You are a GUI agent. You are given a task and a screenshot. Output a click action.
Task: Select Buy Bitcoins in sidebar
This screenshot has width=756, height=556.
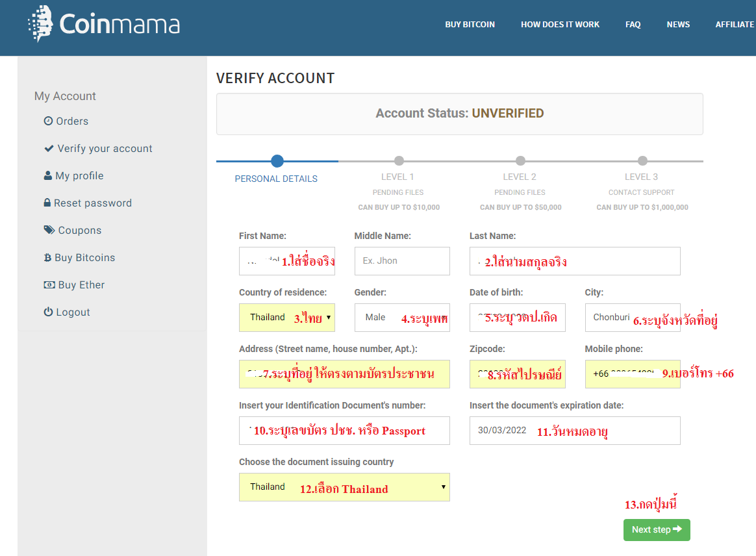click(85, 257)
